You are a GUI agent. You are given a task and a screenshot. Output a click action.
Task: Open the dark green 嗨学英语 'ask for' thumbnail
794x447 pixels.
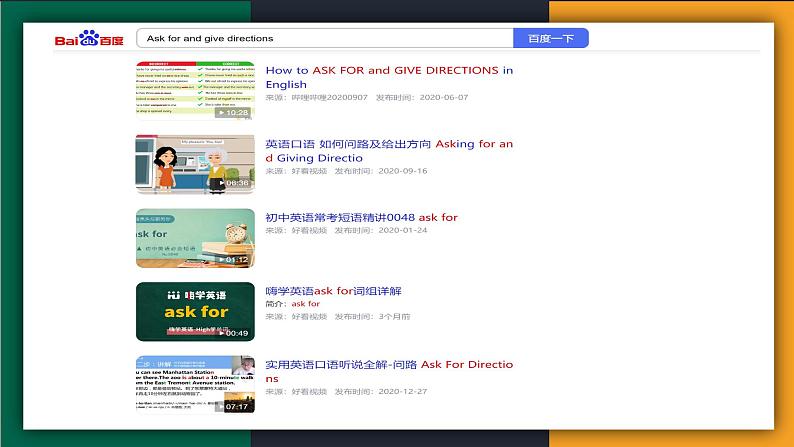195,311
